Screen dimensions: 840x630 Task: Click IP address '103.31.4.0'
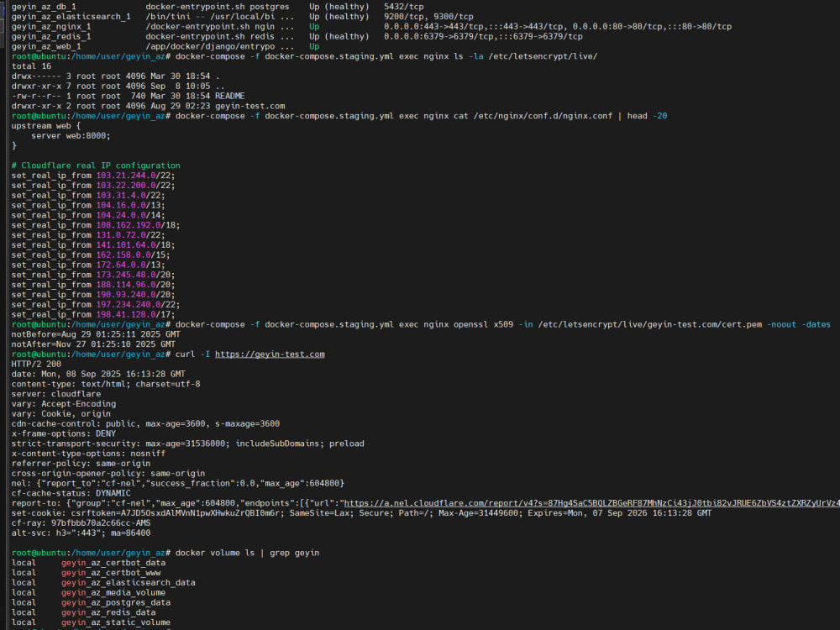pos(121,196)
